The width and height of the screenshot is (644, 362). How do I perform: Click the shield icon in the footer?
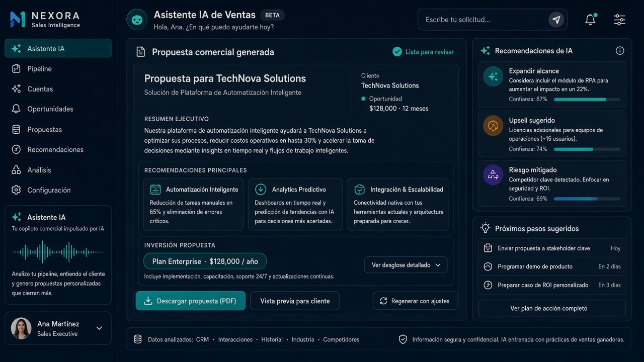[x=403, y=339]
